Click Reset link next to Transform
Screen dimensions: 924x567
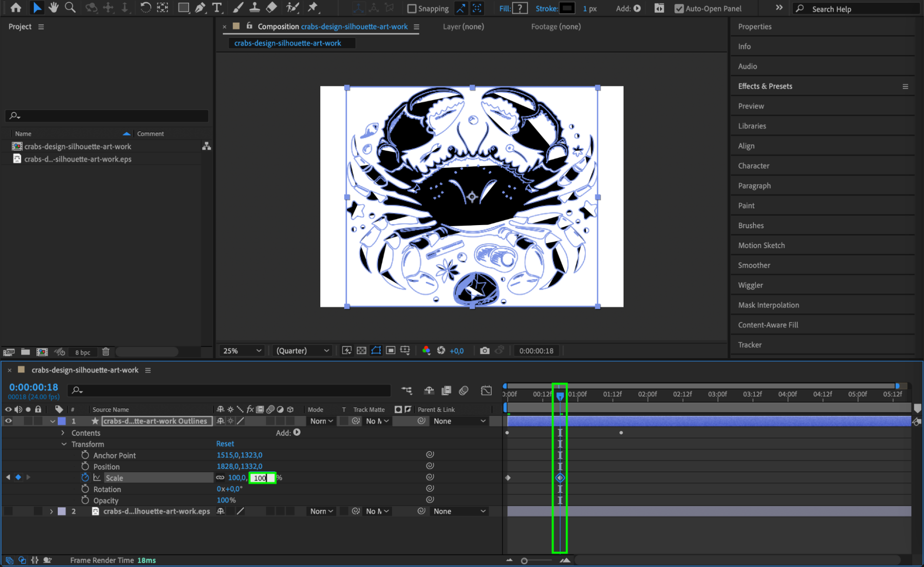[x=225, y=444]
